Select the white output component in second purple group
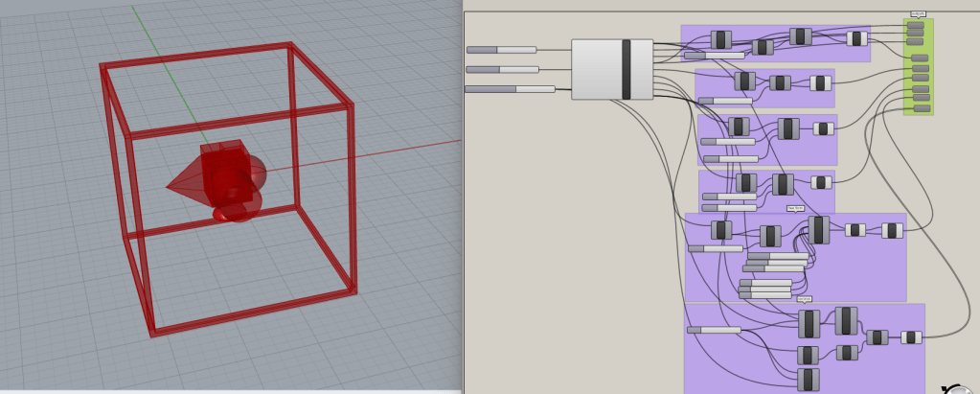This screenshot has height=394, width=980. click(x=820, y=83)
